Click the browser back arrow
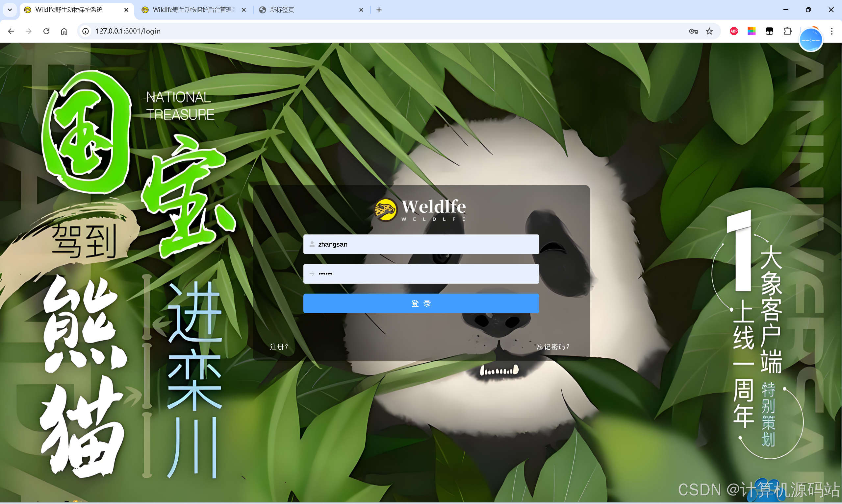Viewport: 842px width, 504px height. click(11, 31)
